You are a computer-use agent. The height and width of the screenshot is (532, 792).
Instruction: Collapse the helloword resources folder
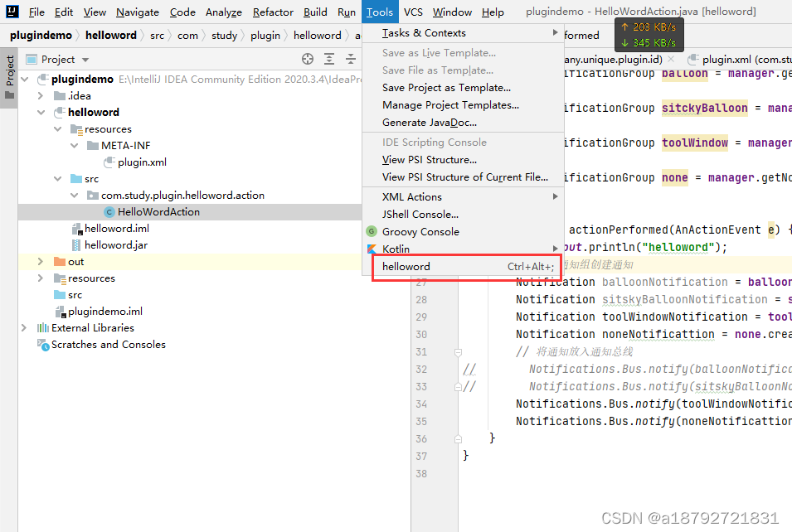pos(57,129)
